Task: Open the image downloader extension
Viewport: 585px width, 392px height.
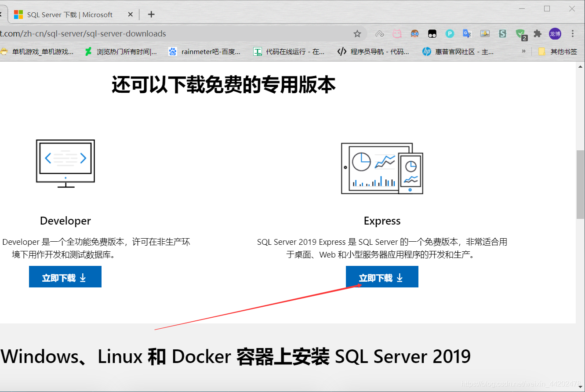Action: (x=485, y=34)
